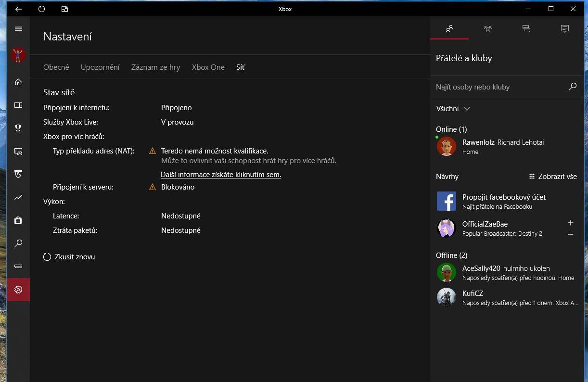
Task: Switch to Parties panel tab icon
Action: click(x=488, y=29)
